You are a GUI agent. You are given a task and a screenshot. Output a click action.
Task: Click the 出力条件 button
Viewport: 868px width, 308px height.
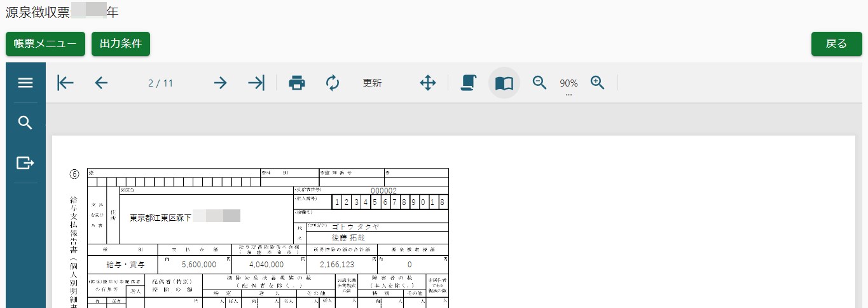pyautogui.click(x=121, y=44)
